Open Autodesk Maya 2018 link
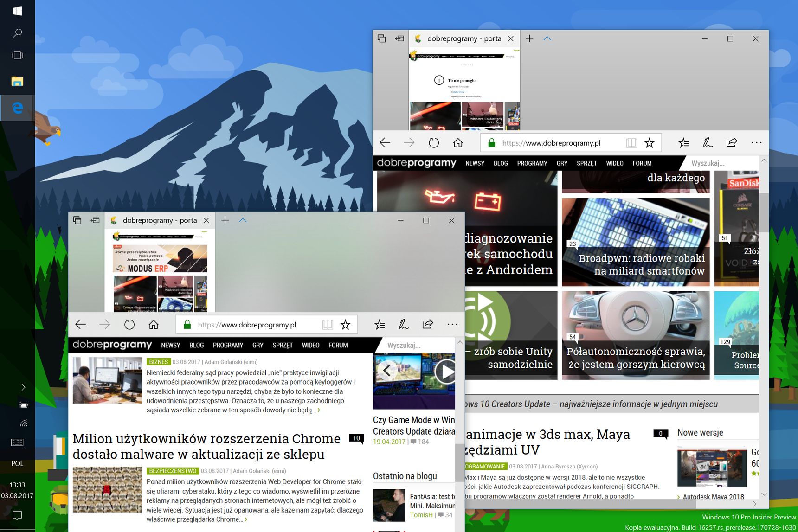 713,497
